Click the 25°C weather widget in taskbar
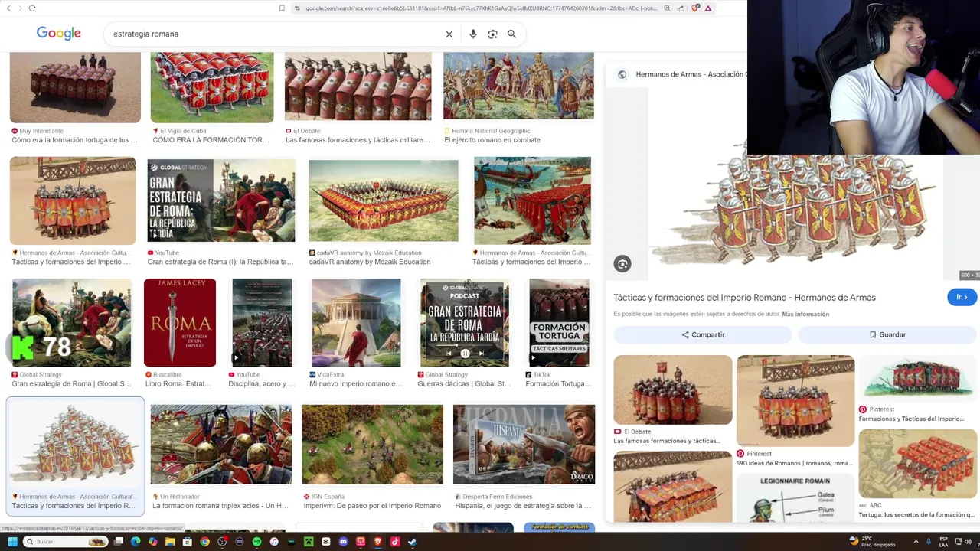Viewport: 980px width, 551px height. (871, 542)
